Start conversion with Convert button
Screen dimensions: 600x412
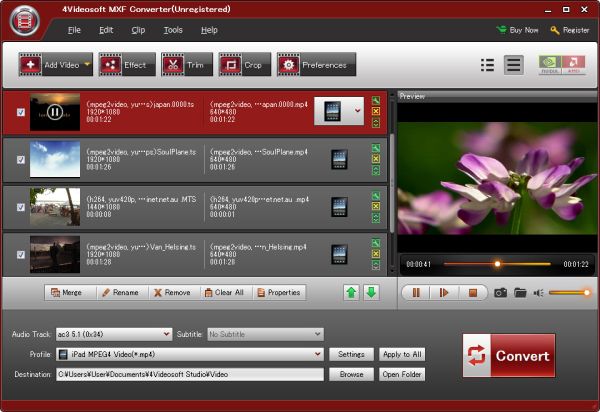[x=509, y=356]
